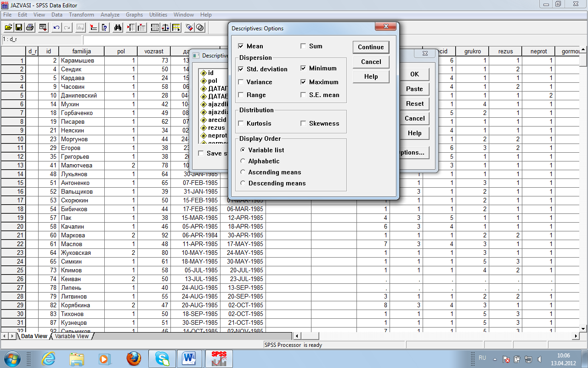Click the Split File toolbar icon

coord(155,28)
